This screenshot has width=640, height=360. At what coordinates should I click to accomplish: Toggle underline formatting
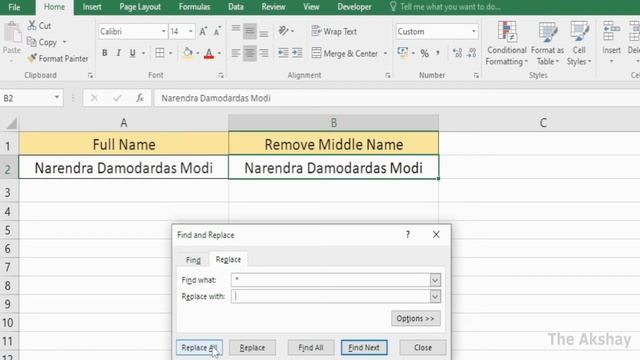tap(132, 53)
